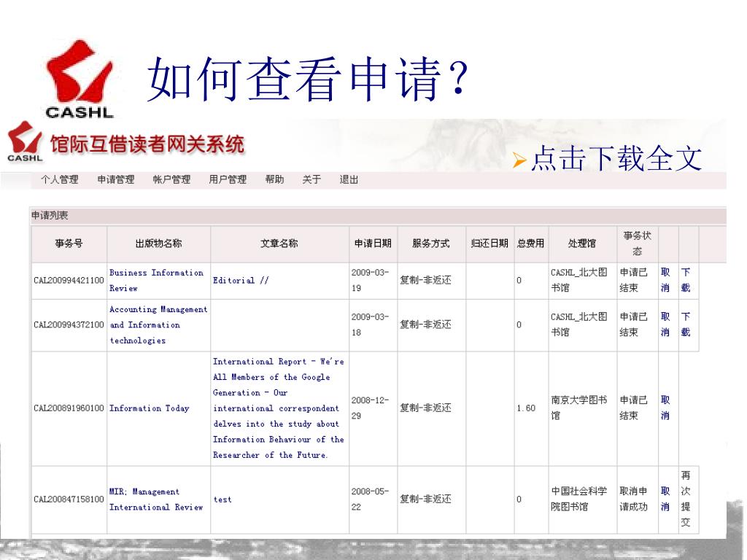Select transaction number CAL200994421100
This screenshot has width=747, height=560.
69,281
